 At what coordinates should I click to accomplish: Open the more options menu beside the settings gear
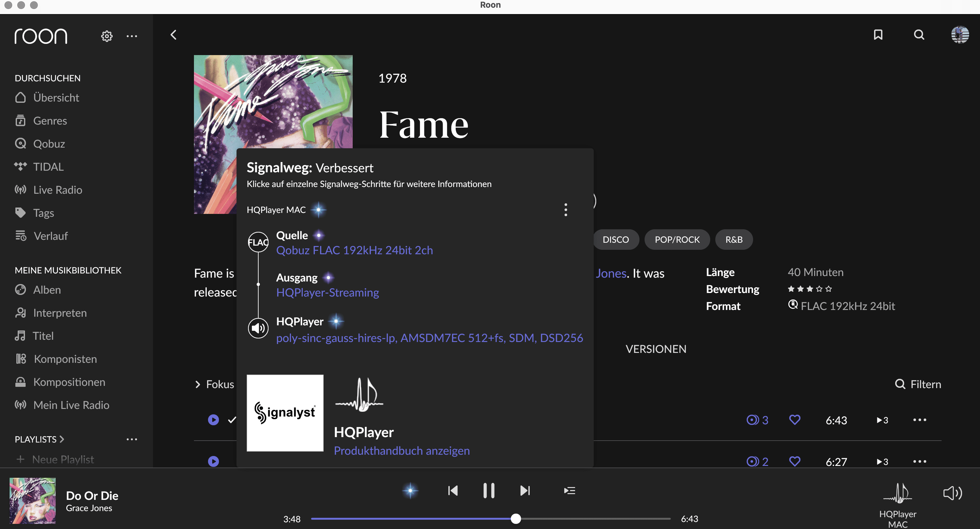tap(132, 36)
